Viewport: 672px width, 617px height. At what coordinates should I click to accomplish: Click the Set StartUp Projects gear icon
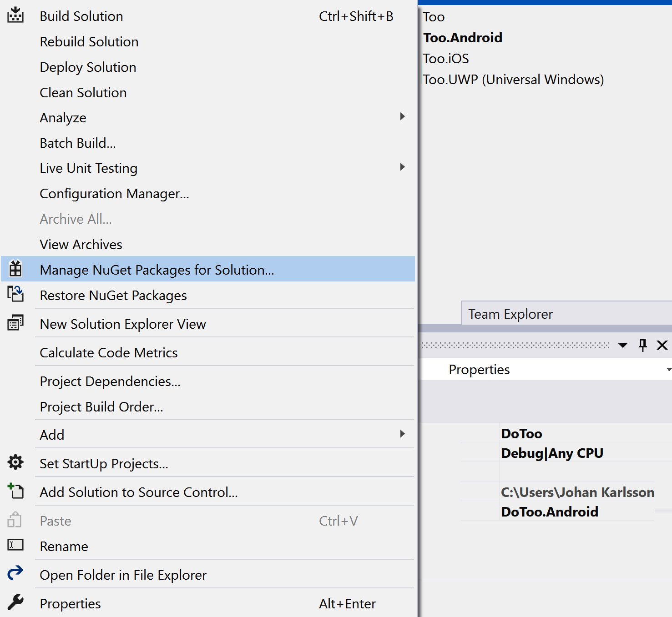click(15, 462)
